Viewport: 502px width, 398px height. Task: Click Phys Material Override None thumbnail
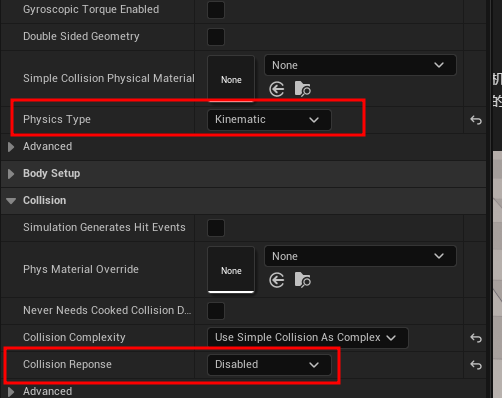click(x=231, y=270)
